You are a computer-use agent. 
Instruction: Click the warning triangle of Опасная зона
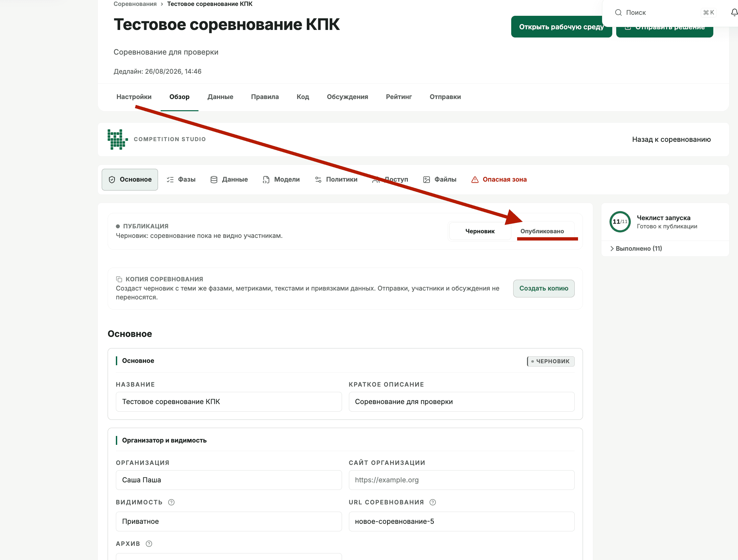(475, 180)
